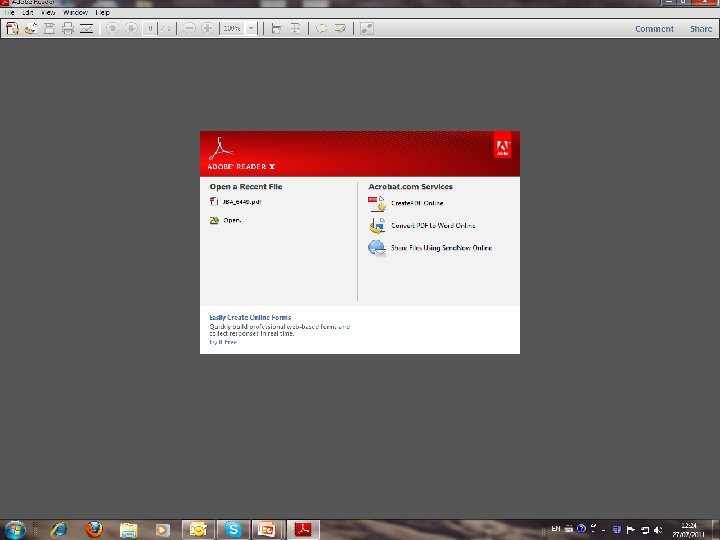Open the Window menu
The width and height of the screenshot is (720, 540).
tap(75, 12)
